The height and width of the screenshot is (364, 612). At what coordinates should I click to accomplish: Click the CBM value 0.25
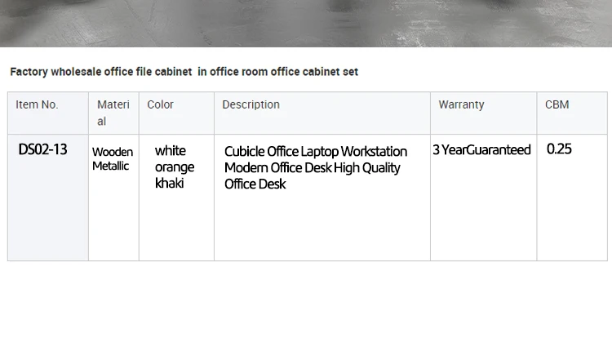click(x=559, y=149)
